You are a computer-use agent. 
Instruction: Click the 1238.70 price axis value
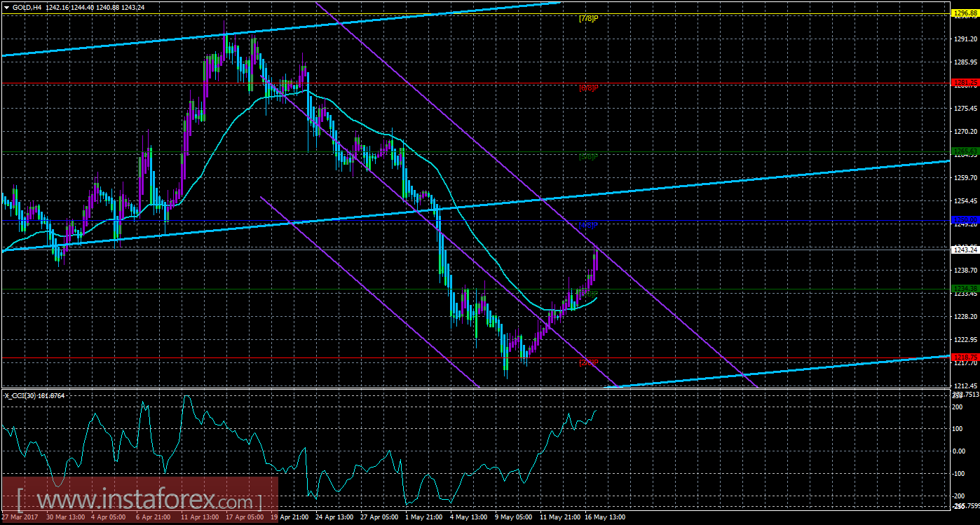[965, 271]
